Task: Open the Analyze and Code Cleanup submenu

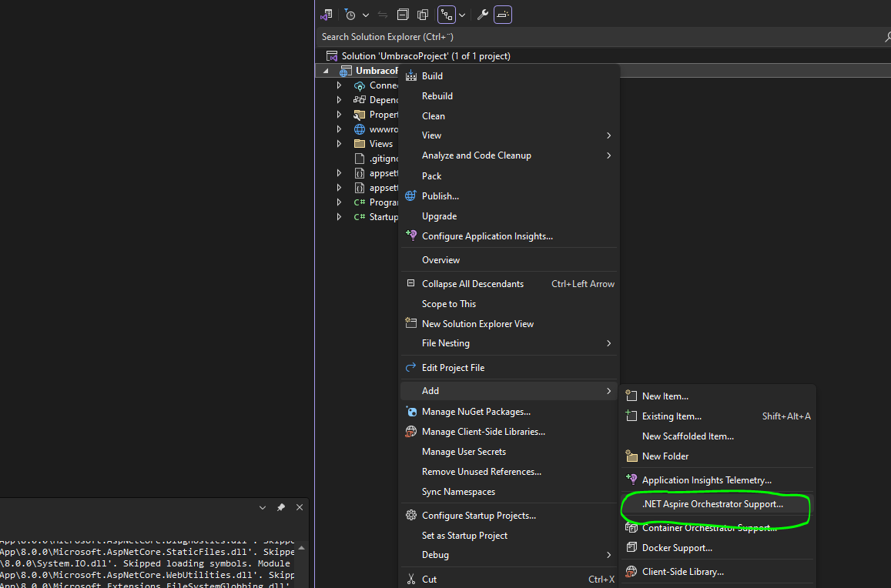Action: (x=509, y=155)
